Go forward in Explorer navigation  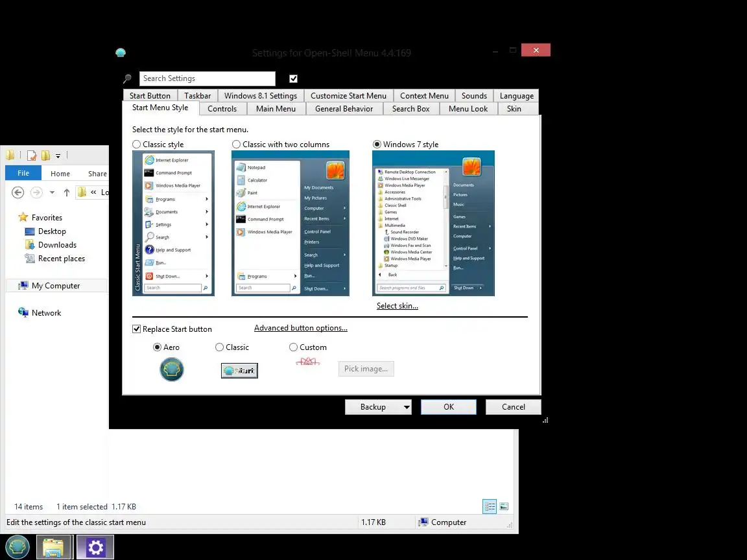click(x=36, y=192)
